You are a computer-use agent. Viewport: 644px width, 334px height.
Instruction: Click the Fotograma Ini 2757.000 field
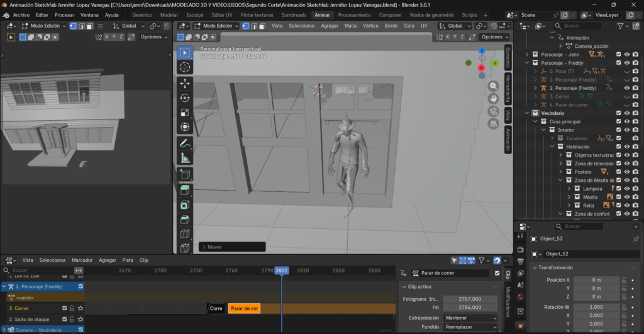coord(470,299)
